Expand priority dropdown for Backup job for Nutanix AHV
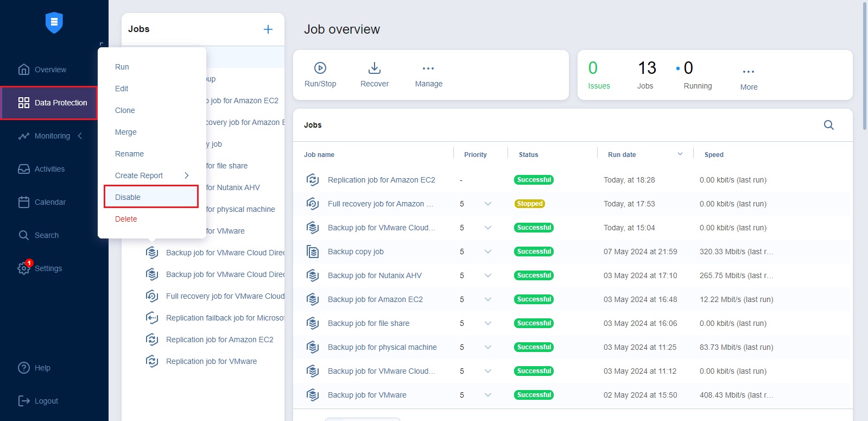 487,275
